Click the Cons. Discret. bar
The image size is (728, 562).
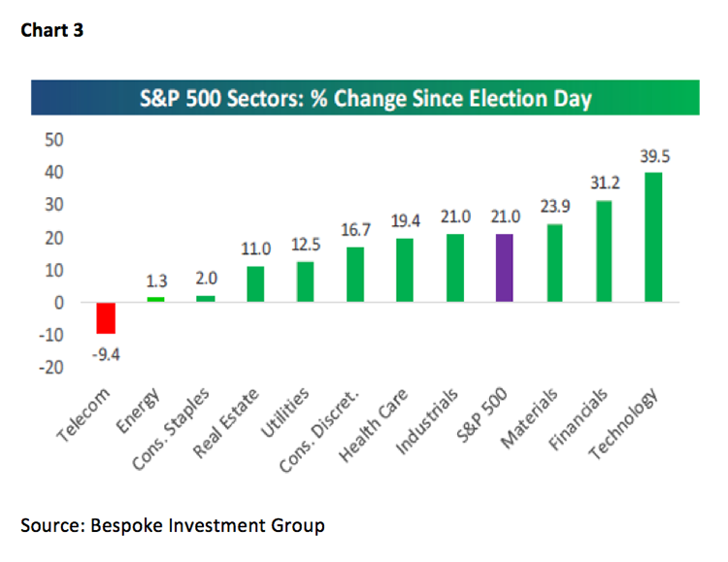pos(355,275)
